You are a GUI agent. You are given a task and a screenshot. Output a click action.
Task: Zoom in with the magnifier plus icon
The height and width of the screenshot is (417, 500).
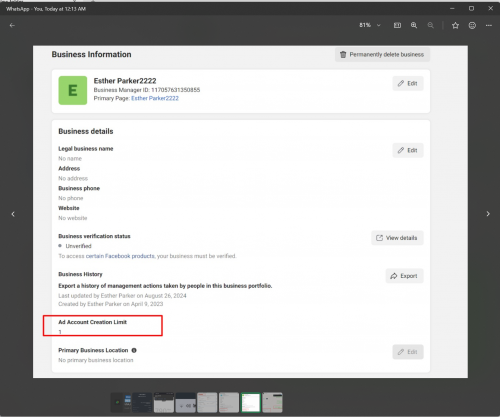click(x=414, y=25)
